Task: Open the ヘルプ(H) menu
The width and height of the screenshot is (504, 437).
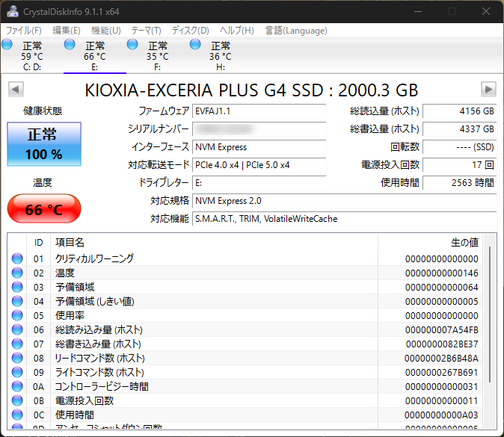Action: pos(237,31)
